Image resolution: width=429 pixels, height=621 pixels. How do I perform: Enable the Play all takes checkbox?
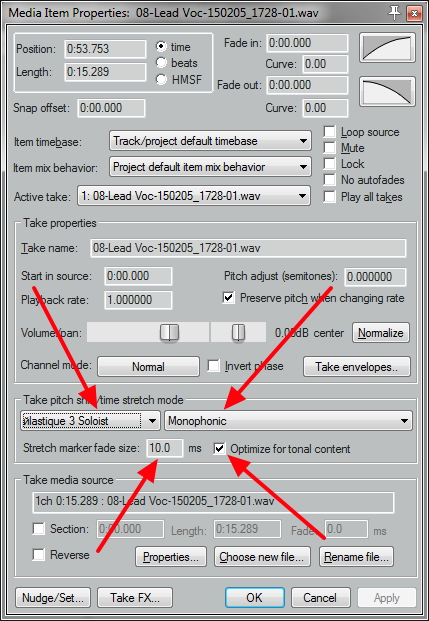coord(330,197)
